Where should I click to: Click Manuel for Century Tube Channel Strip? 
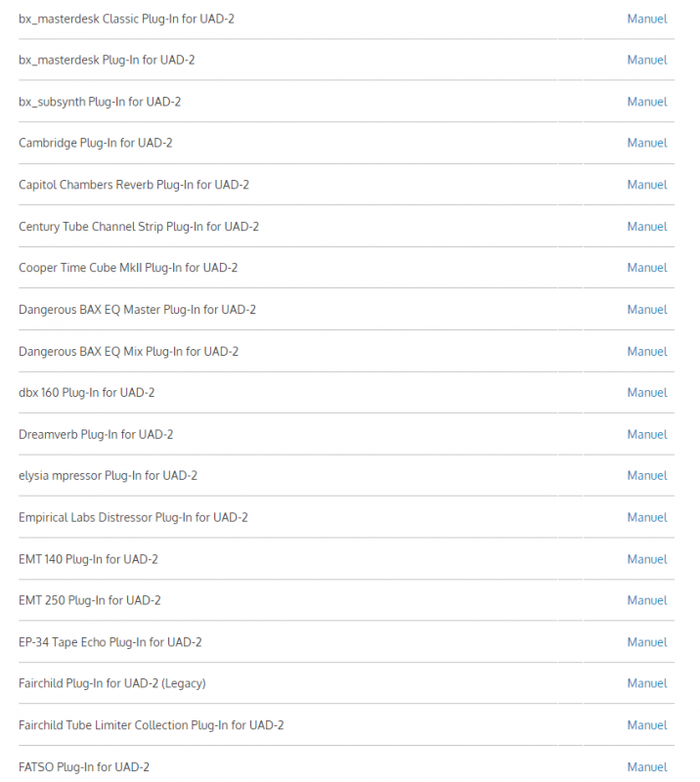(x=647, y=227)
